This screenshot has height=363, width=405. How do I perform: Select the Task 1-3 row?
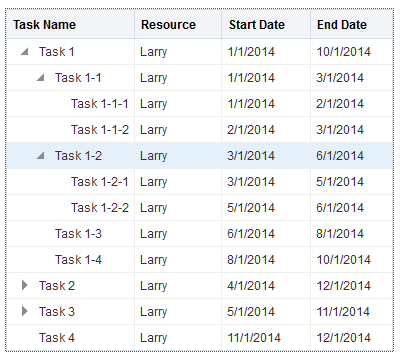click(200, 234)
